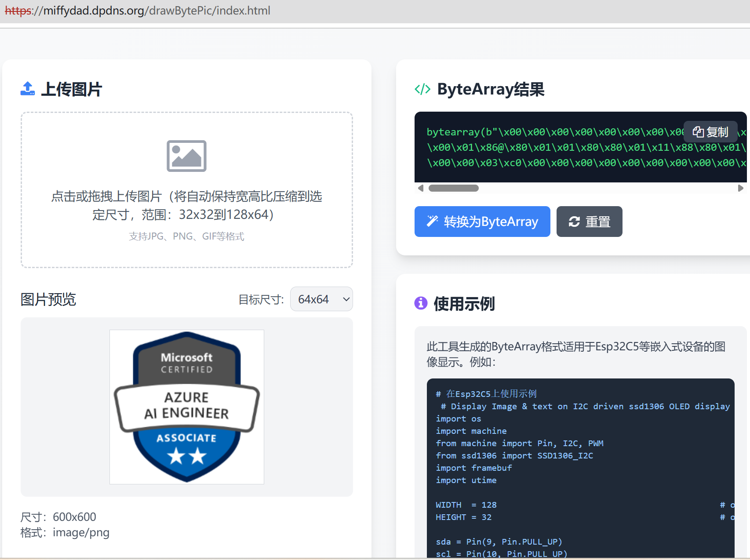Click the ByteArray结果 heading
The image size is (750, 560).
[x=491, y=89]
